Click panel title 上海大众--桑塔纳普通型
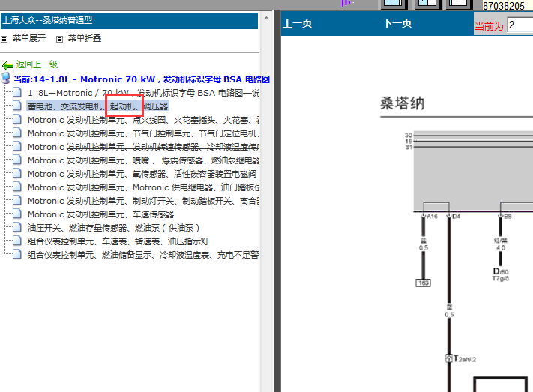 tap(47, 20)
